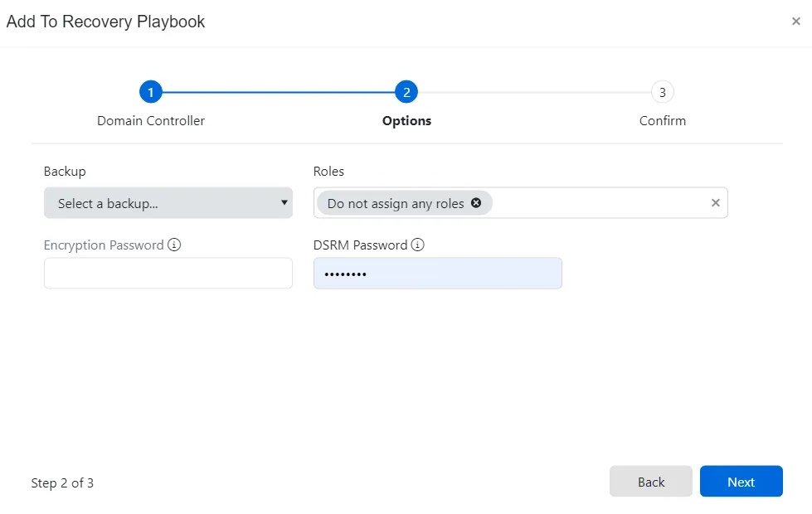Click the Next button
The height and width of the screenshot is (514, 812).
click(741, 482)
